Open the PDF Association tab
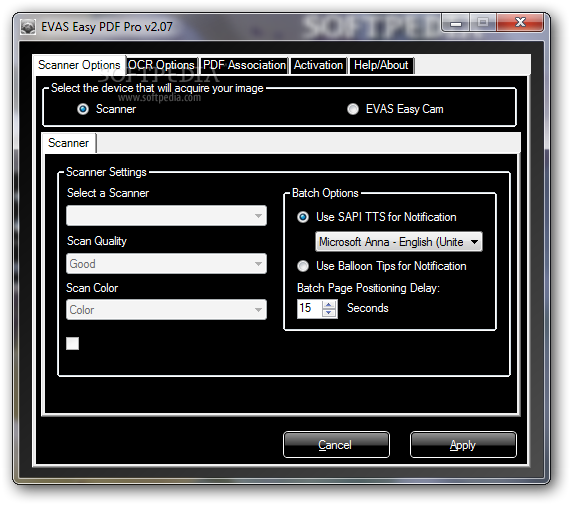The image size is (571, 505). click(244, 66)
